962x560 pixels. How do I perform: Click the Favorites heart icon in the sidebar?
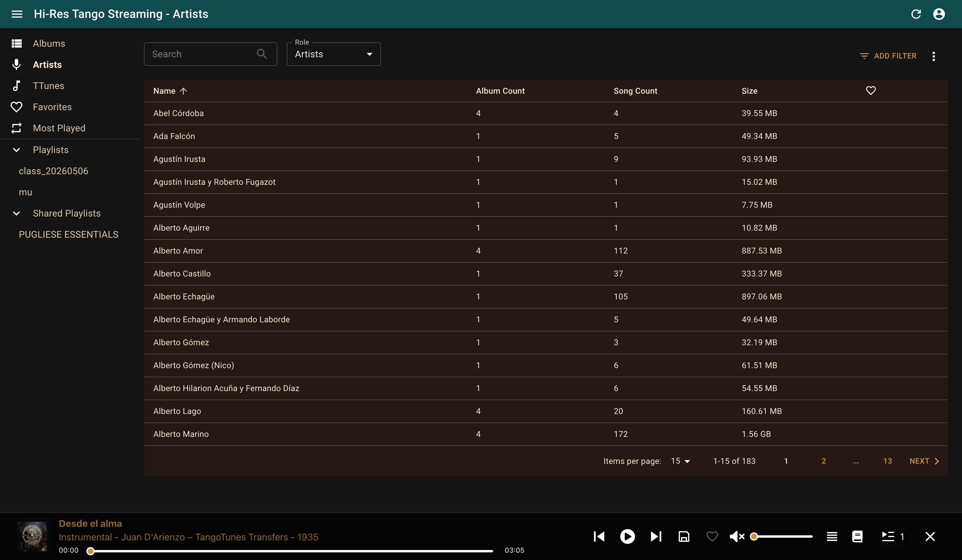point(16,107)
